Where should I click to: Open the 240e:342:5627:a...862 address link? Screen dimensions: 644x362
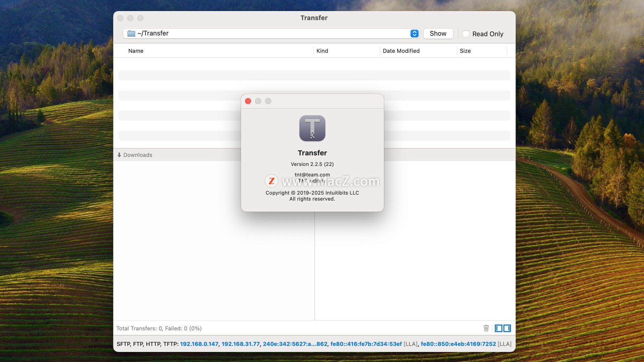[x=295, y=344]
